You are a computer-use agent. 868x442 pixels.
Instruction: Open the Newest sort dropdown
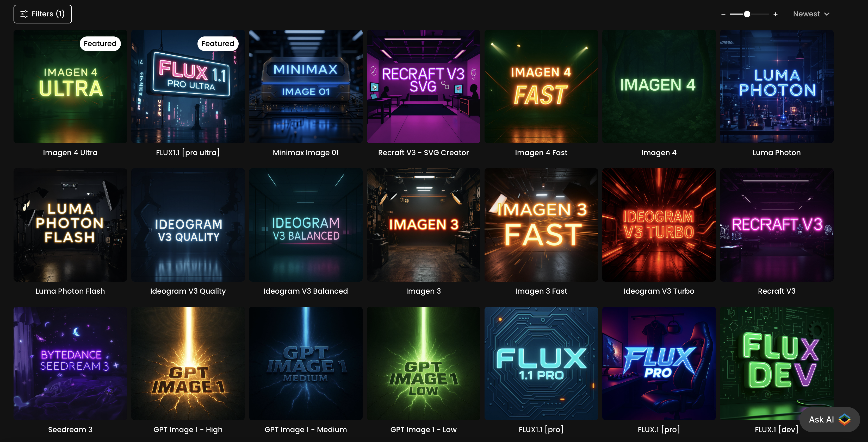tap(811, 14)
